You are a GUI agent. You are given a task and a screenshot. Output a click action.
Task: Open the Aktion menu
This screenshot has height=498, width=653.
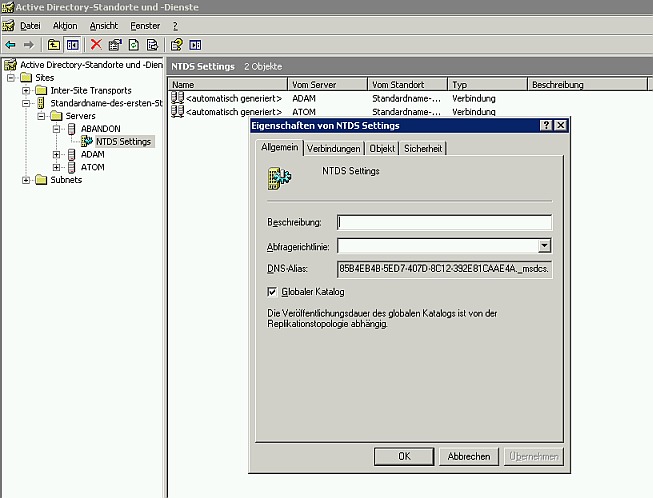pyautogui.click(x=64, y=25)
